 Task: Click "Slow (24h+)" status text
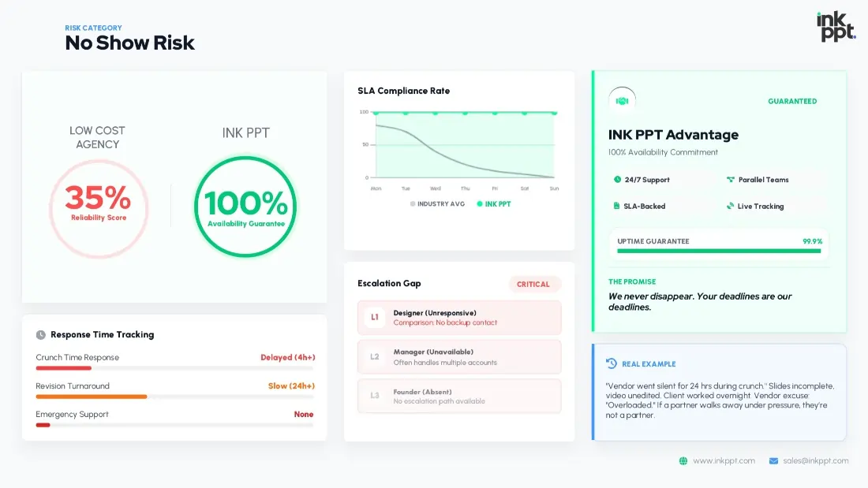[x=291, y=386]
